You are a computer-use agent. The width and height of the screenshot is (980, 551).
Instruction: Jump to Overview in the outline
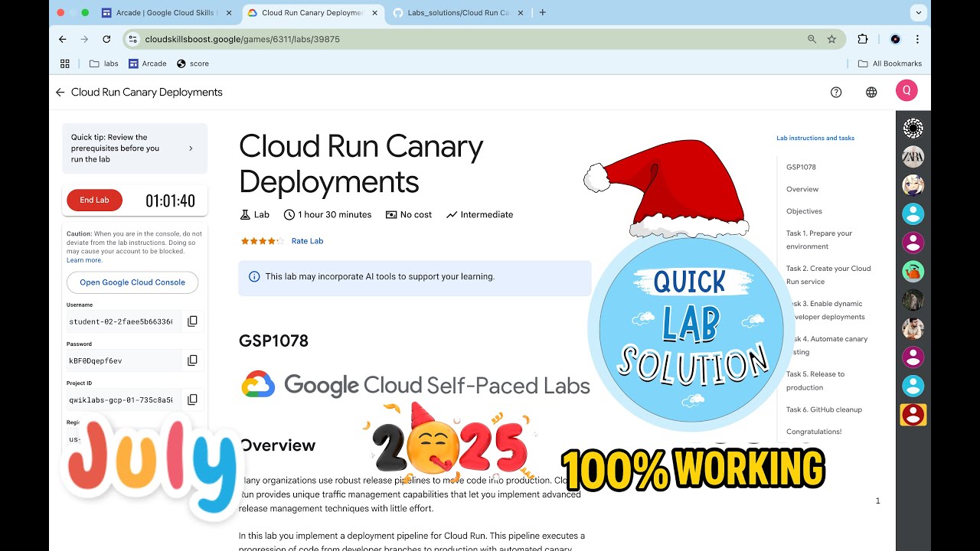click(802, 189)
